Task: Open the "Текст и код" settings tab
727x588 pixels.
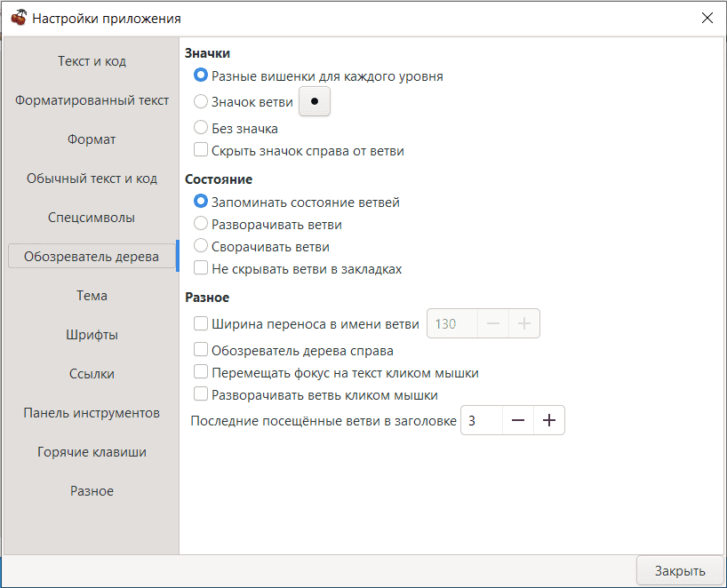Action: [92, 61]
